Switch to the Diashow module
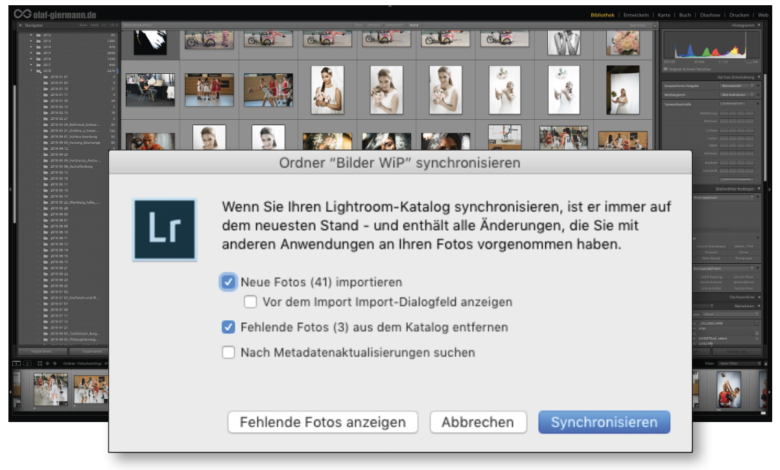The image size is (780, 470). (x=710, y=15)
